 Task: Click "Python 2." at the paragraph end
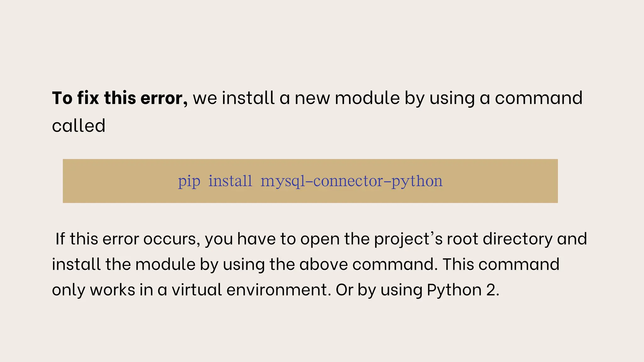tap(463, 290)
